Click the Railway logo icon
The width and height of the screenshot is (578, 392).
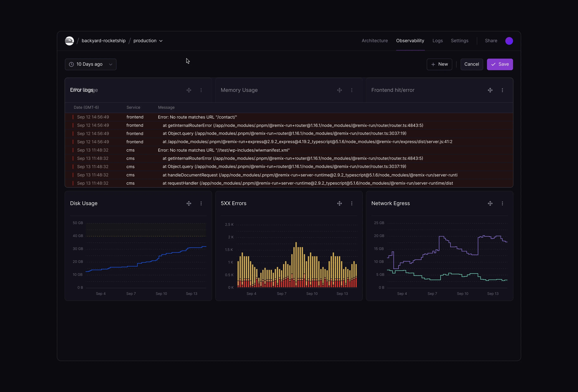click(69, 41)
